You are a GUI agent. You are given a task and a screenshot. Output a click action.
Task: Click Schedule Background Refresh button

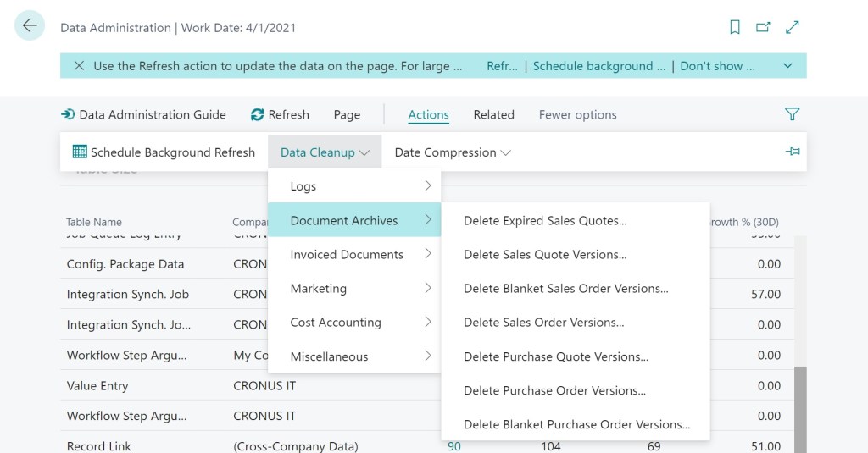[x=164, y=152]
